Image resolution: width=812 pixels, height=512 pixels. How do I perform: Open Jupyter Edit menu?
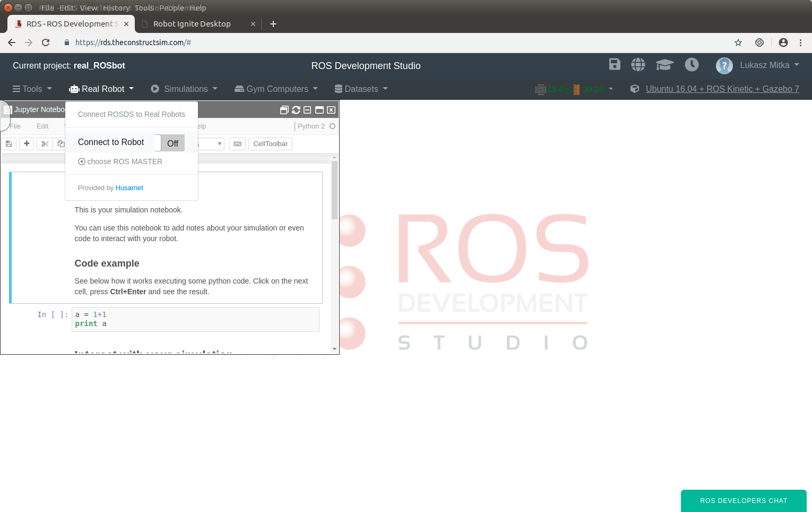pyautogui.click(x=42, y=126)
